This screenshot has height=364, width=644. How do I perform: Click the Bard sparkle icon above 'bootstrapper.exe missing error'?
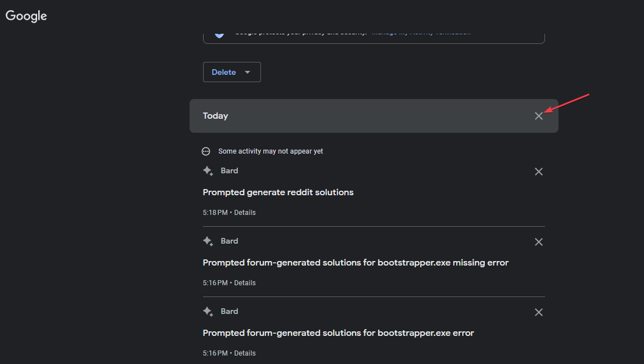click(208, 241)
